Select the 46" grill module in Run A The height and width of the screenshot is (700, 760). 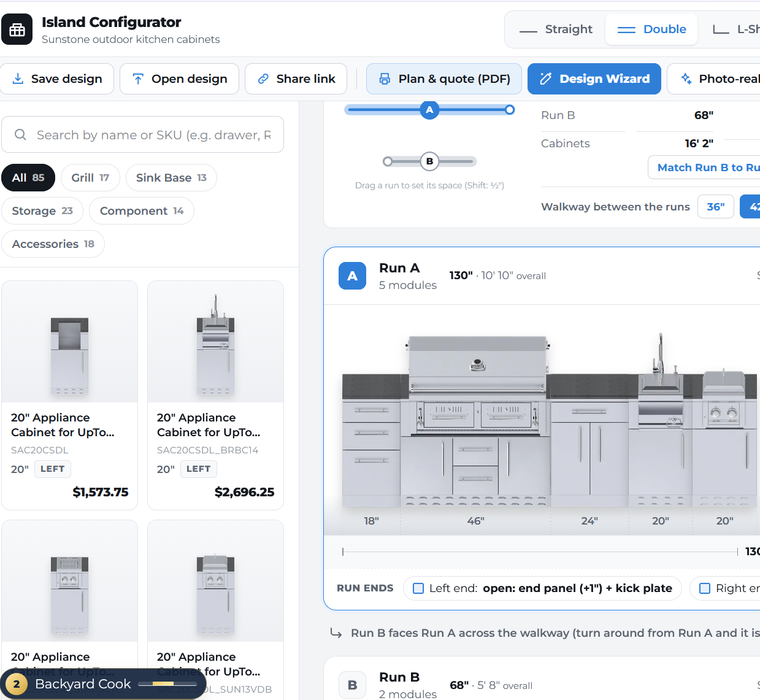point(476,421)
